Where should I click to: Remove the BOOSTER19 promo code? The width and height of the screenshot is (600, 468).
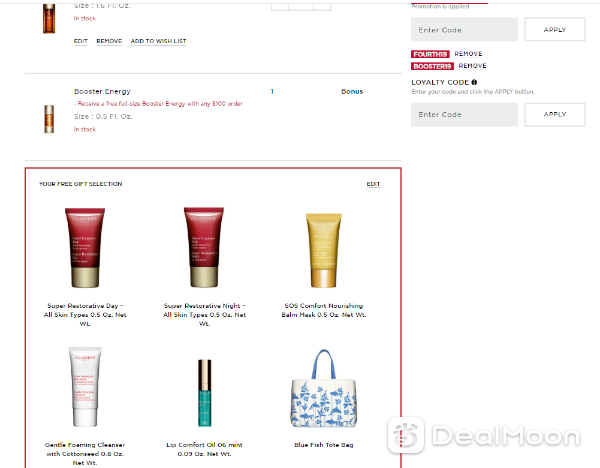(472, 66)
